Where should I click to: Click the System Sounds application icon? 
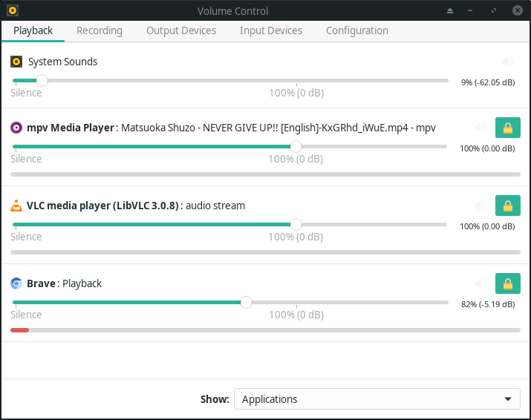(x=16, y=62)
